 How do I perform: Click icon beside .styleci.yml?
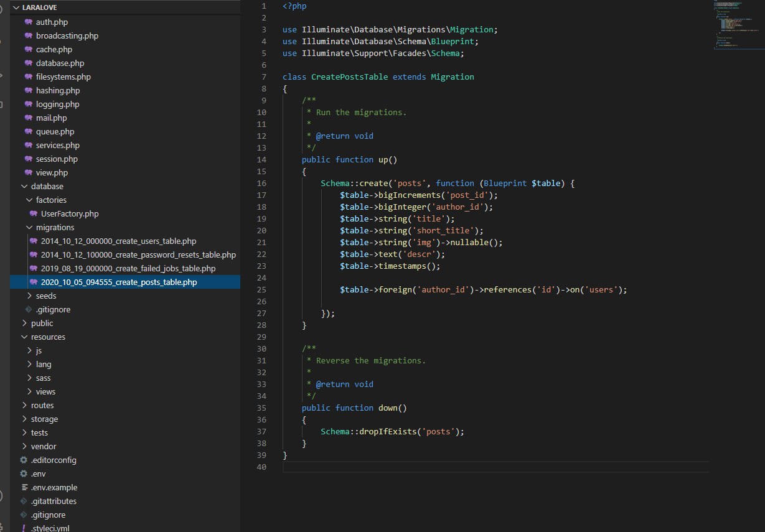pos(24,528)
